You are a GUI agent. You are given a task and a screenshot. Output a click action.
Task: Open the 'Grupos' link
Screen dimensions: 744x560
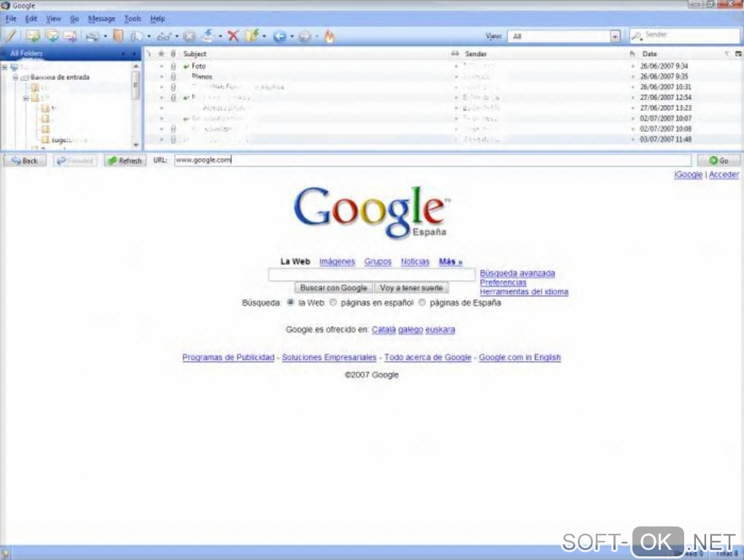(x=378, y=261)
